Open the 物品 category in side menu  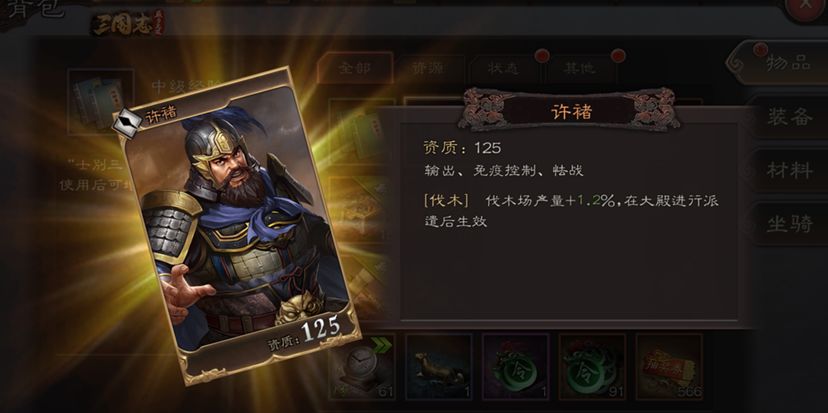pyautogui.click(x=782, y=62)
